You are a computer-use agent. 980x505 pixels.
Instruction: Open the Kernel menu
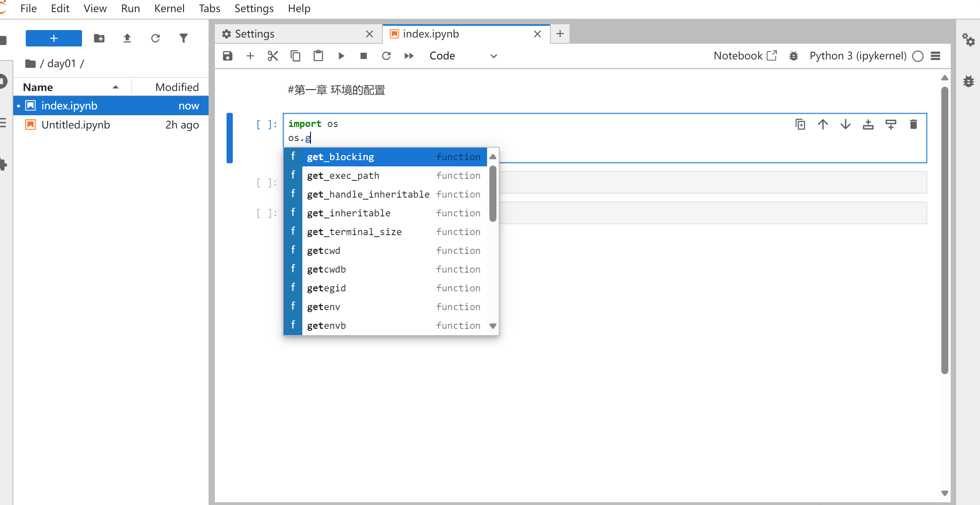pos(169,8)
